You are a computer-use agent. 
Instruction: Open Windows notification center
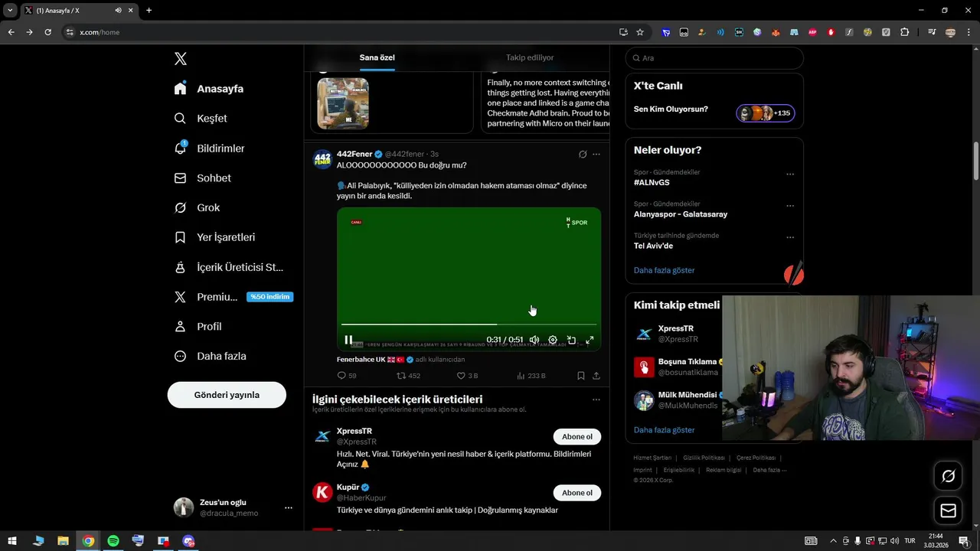[x=963, y=541]
